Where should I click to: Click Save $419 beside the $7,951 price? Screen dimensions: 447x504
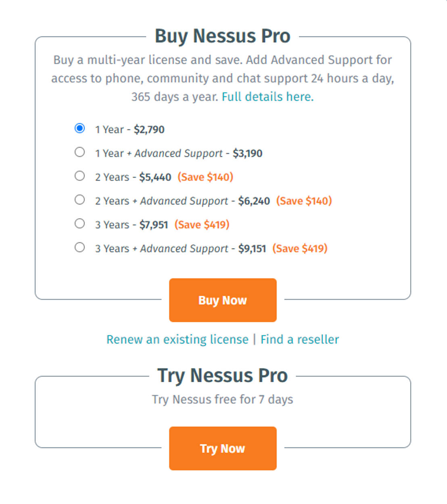point(202,225)
